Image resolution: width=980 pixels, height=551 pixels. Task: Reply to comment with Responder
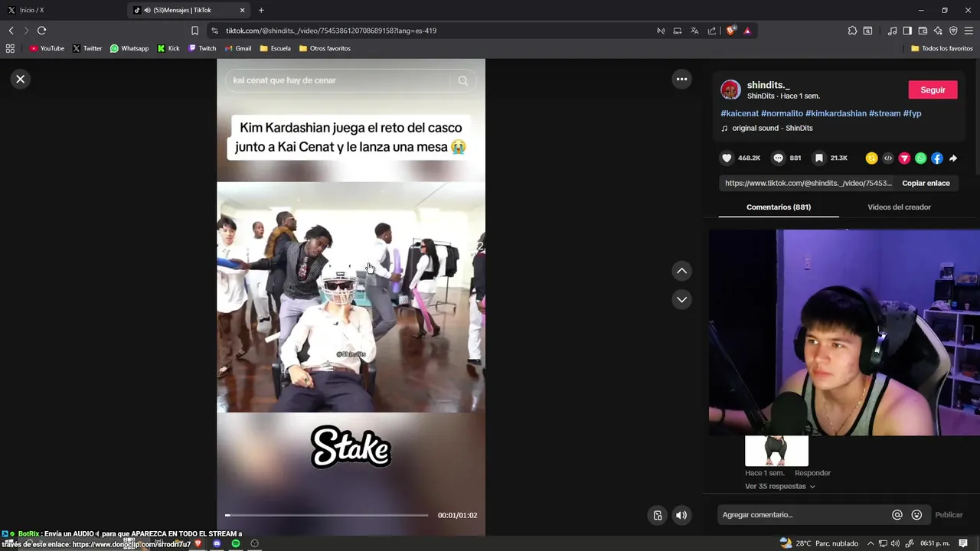point(812,473)
